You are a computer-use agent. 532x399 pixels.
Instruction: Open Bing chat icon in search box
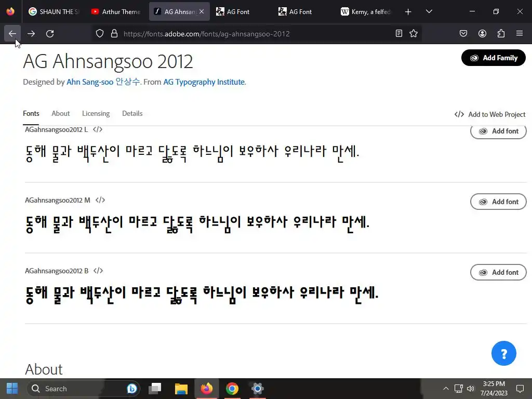(x=131, y=389)
